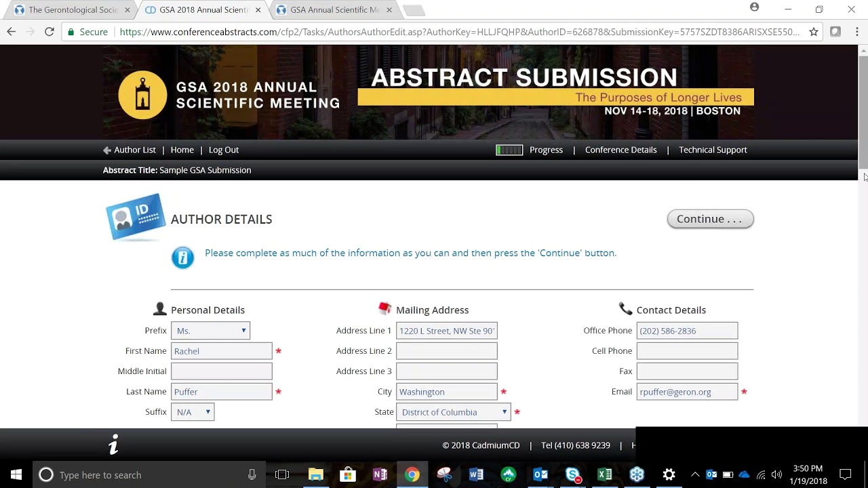The height and width of the screenshot is (488, 868).
Task: Open the browser extension icon beside bookmark star
Action: point(835,32)
